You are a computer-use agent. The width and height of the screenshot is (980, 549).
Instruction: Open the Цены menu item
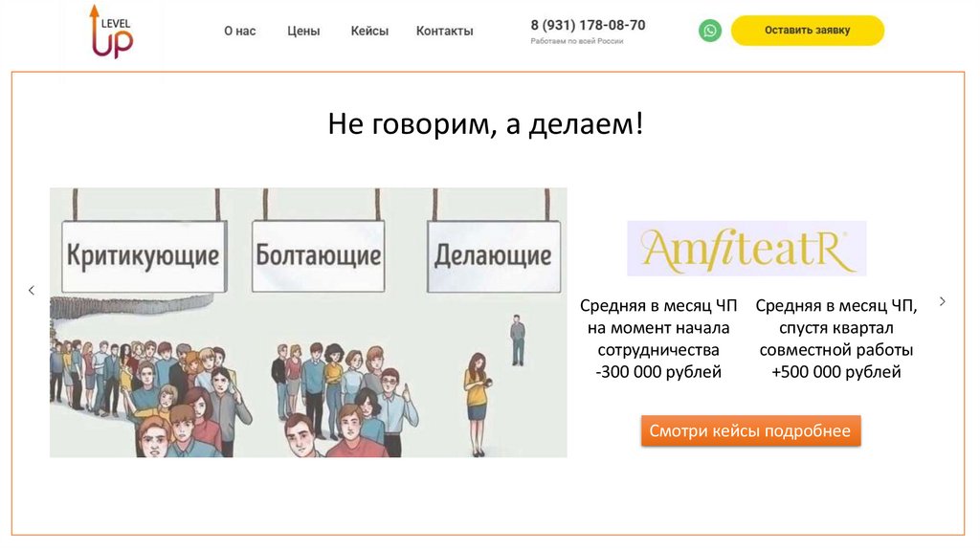[303, 31]
